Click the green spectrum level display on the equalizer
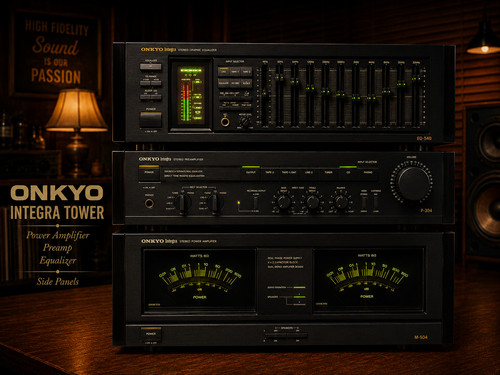 tap(191, 96)
